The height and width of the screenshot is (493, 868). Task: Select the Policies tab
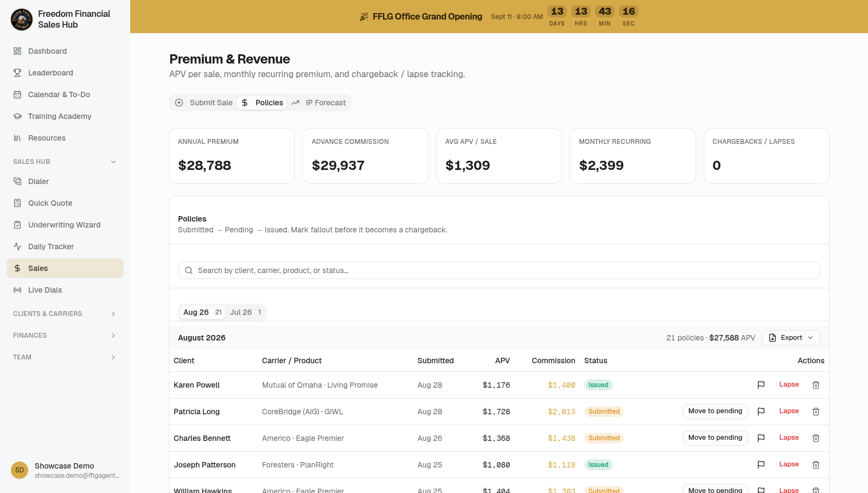(262, 103)
